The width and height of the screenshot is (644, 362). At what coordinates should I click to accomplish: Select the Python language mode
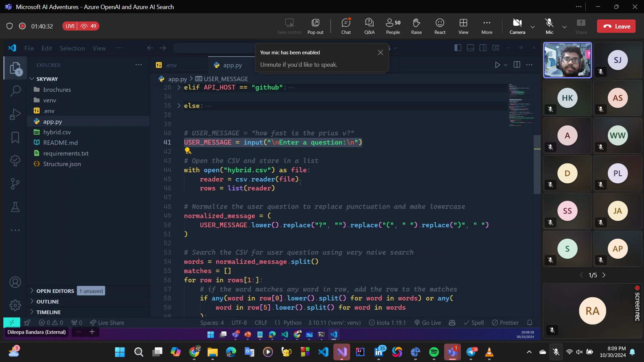[x=292, y=323]
